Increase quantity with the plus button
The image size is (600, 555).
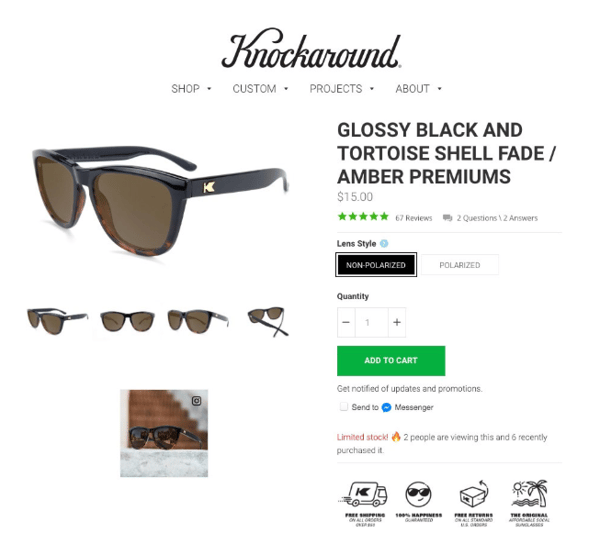coord(397,322)
